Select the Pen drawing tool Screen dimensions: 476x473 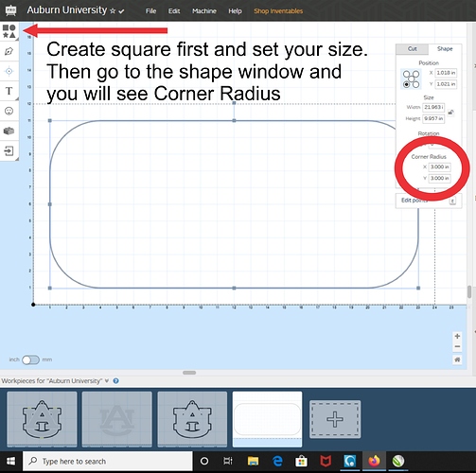point(9,51)
